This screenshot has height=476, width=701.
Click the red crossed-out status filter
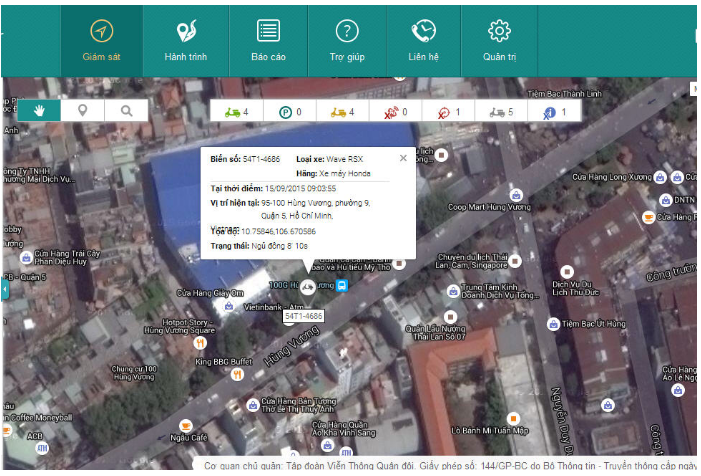tap(446, 111)
